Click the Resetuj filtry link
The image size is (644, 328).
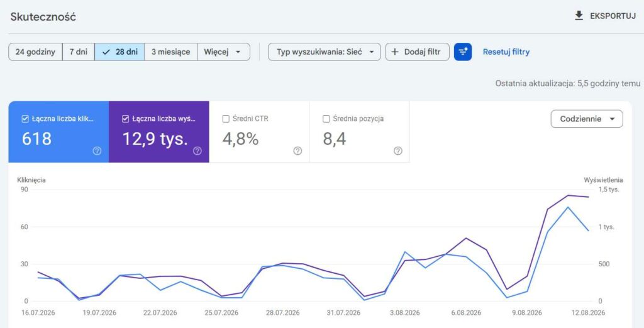coord(506,52)
